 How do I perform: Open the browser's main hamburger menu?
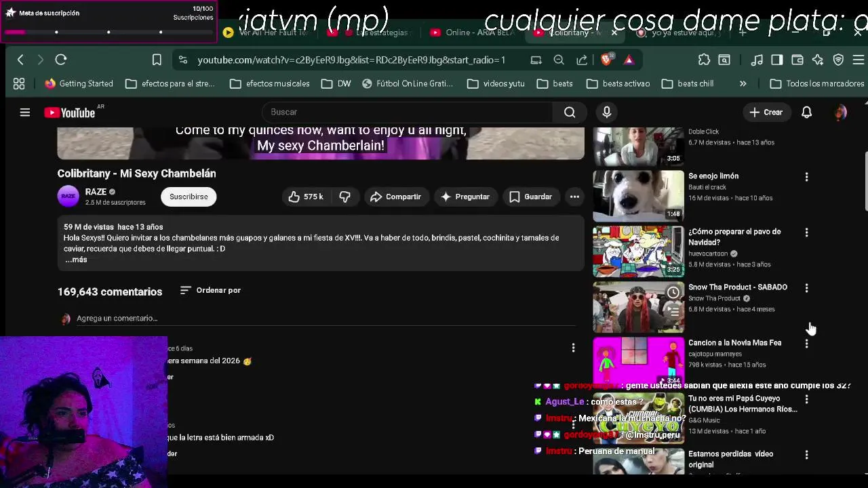click(x=859, y=60)
